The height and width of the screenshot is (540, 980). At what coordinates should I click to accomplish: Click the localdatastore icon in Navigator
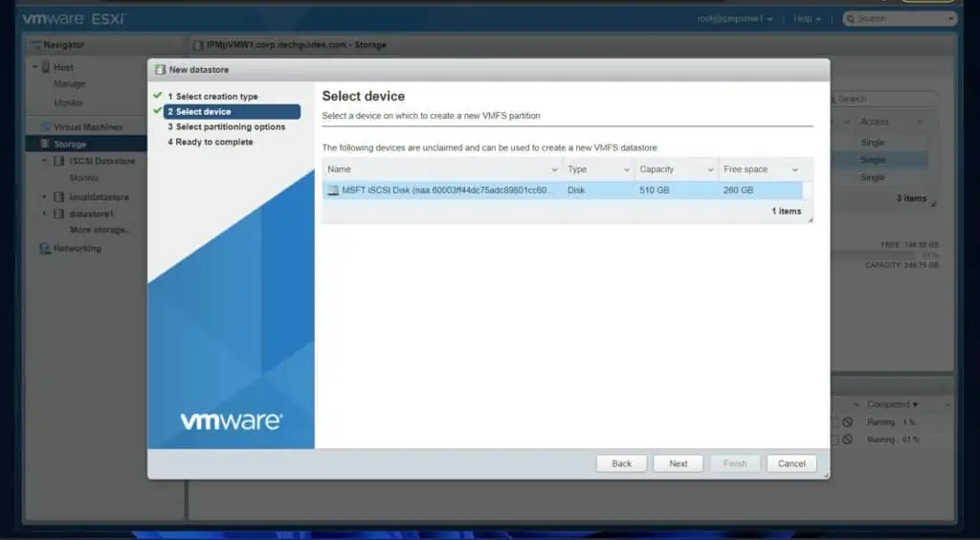[x=58, y=197]
